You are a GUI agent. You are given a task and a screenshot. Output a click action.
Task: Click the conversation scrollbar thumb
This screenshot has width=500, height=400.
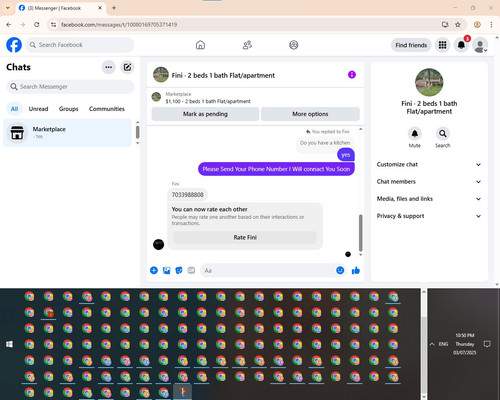click(360, 233)
